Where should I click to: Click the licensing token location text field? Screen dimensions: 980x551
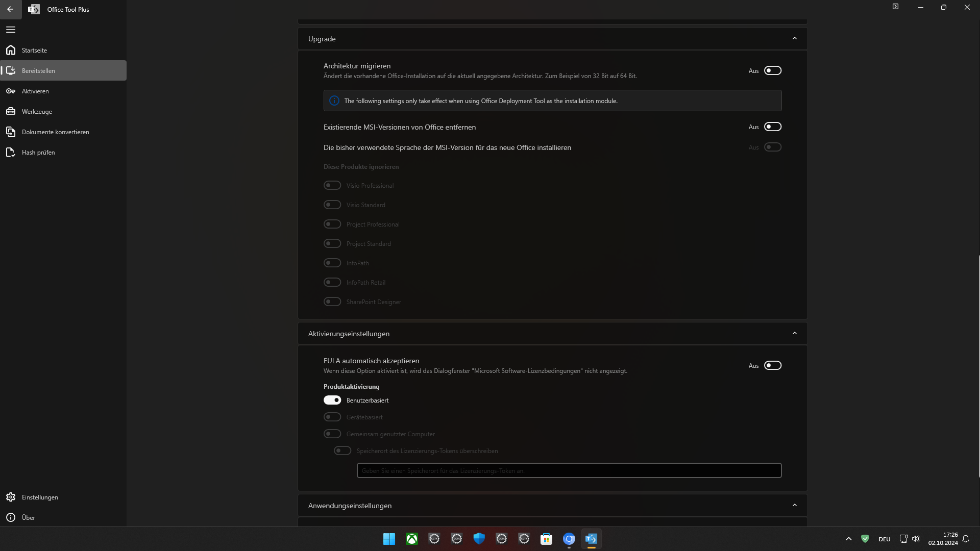(x=569, y=470)
